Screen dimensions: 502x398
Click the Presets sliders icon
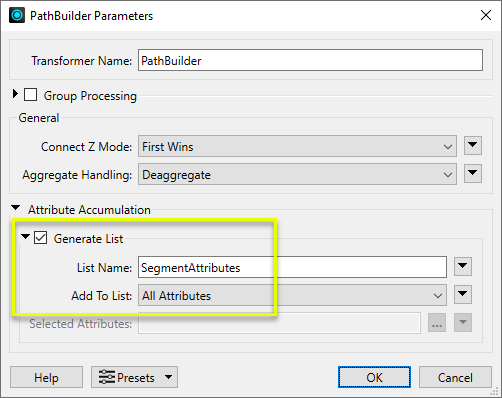tap(107, 377)
